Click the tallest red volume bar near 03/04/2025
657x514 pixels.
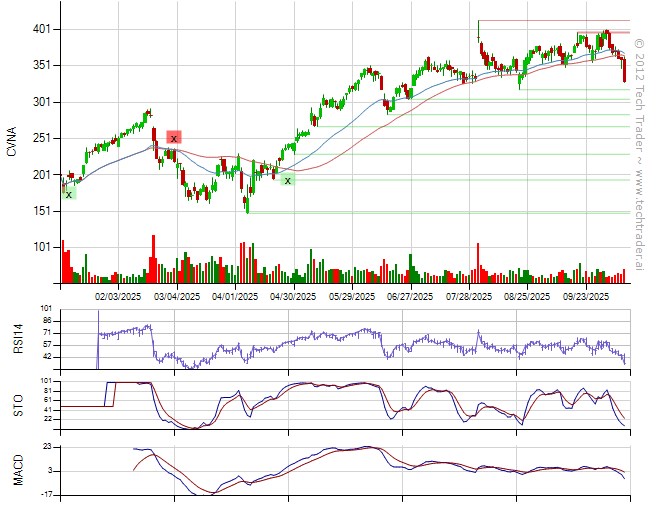[x=153, y=259]
